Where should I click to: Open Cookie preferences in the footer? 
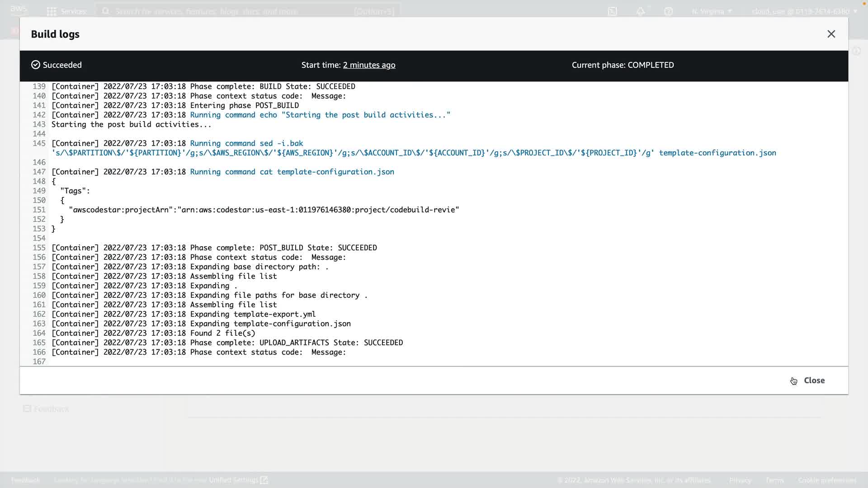[827, 480]
